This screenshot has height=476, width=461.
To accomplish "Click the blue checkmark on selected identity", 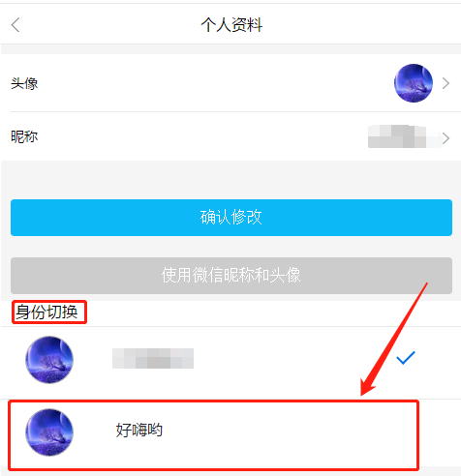I will (x=406, y=358).
